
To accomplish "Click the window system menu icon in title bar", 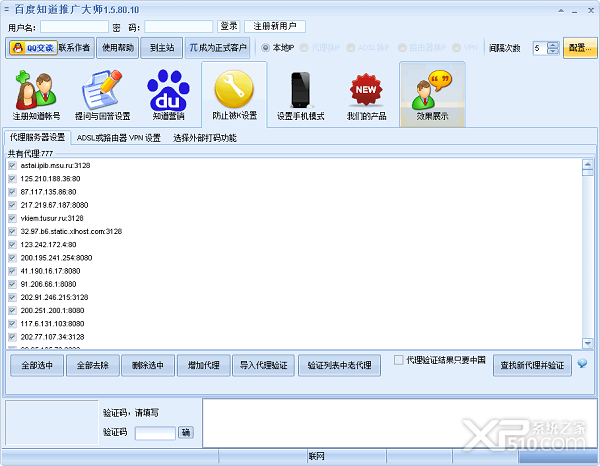I will pos(7,9).
